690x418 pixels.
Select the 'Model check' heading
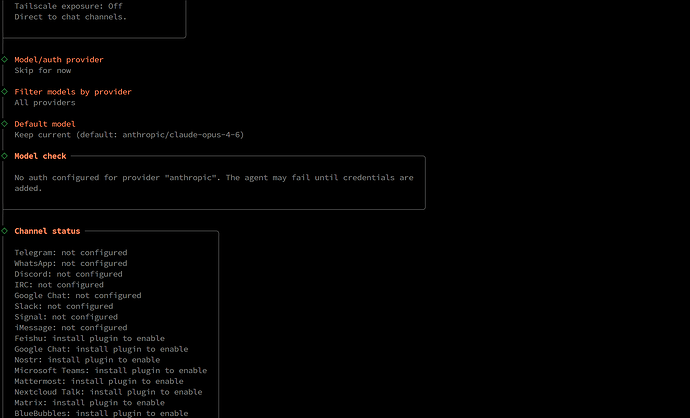tap(40, 156)
